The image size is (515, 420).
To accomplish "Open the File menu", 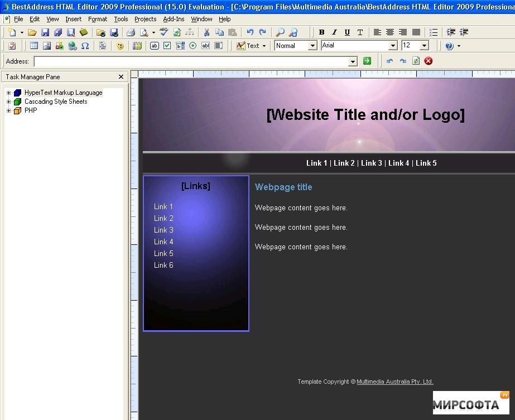I will (18, 19).
